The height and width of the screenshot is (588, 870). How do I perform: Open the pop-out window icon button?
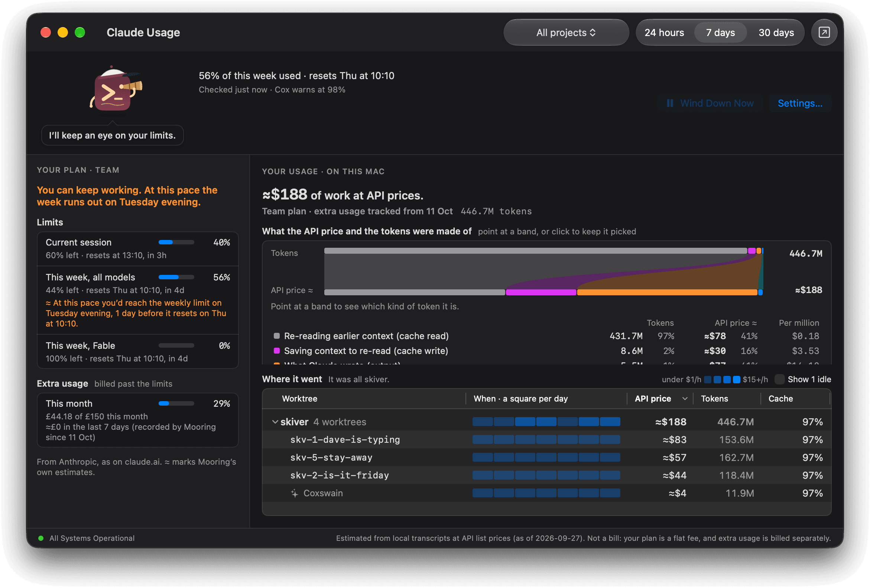click(x=824, y=33)
